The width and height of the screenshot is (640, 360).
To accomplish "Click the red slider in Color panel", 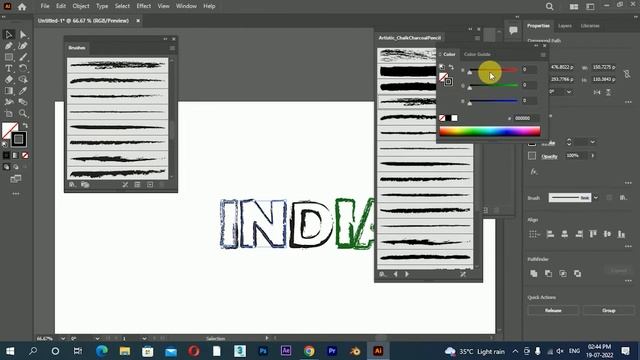I will (493, 70).
